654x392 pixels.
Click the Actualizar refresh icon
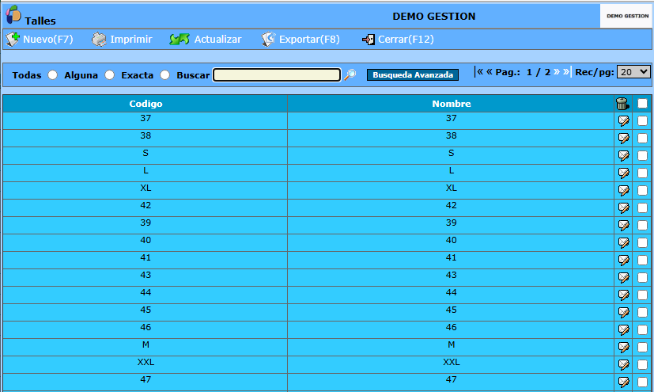[179, 39]
